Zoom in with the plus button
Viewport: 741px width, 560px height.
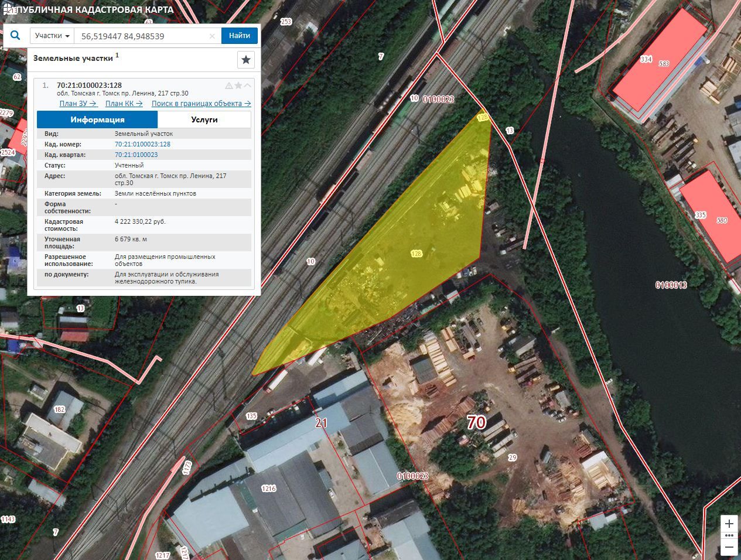point(729,524)
